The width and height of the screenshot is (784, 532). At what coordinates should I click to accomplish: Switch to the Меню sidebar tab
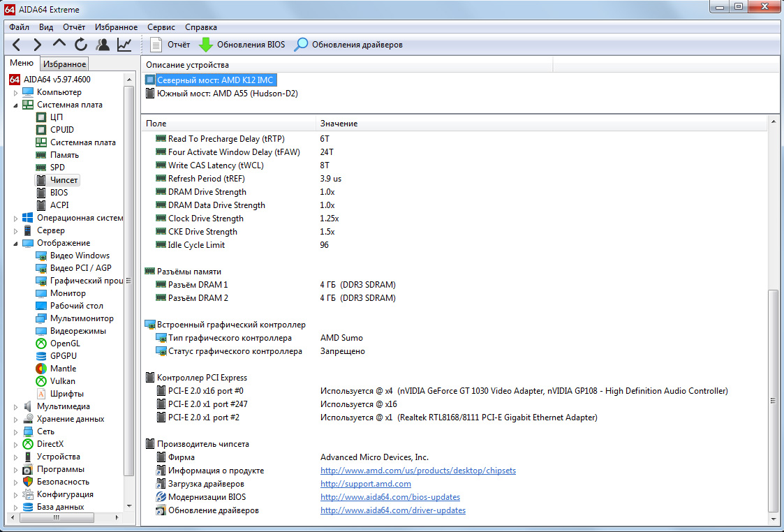coord(22,63)
